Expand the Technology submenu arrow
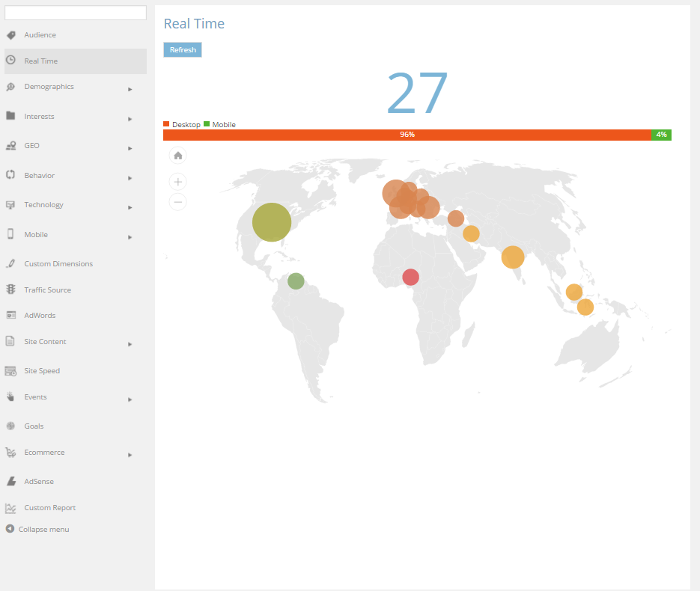Image resolution: width=700 pixels, height=591 pixels. 130,207
